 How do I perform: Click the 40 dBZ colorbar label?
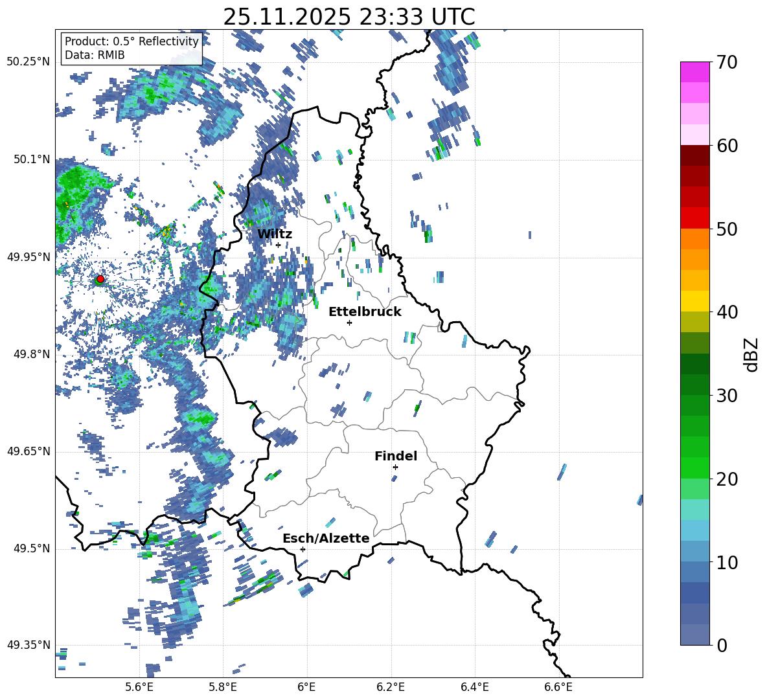(x=727, y=312)
